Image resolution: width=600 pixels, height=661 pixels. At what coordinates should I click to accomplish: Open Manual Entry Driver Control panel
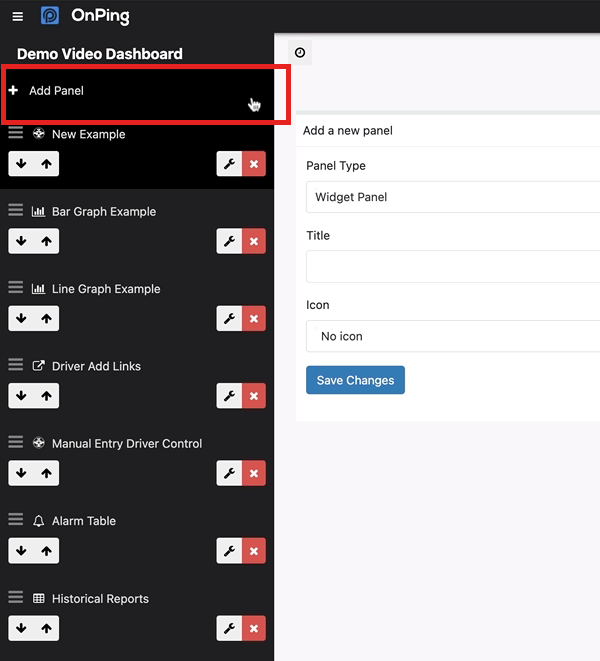[x=127, y=443]
